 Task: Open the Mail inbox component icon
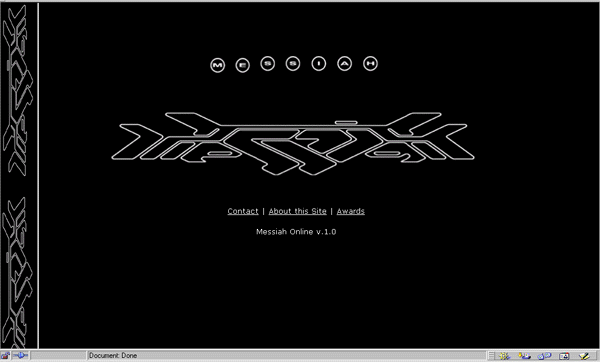(525, 356)
